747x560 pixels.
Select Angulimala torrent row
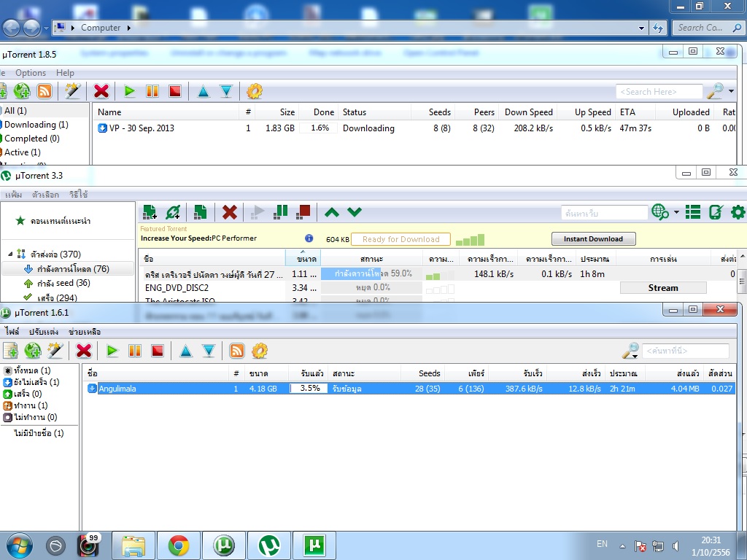pyautogui.click(x=410, y=389)
